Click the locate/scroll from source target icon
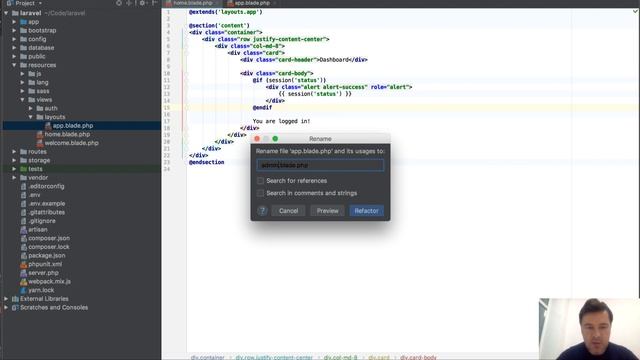This screenshot has width=640, height=360. [x=118, y=3]
